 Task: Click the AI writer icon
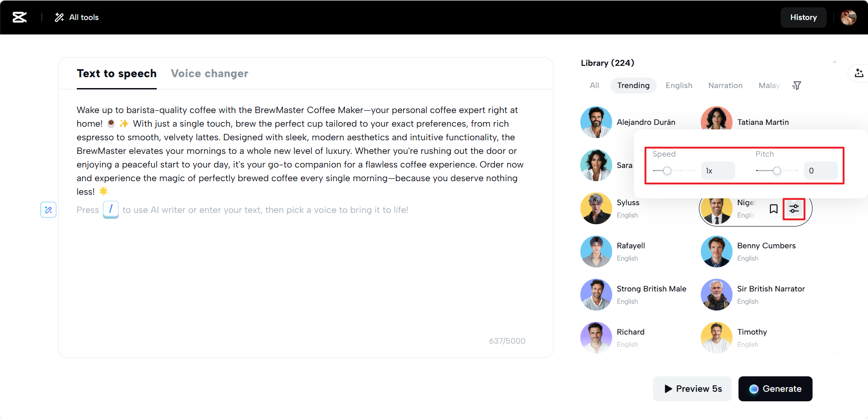(x=48, y=210)
